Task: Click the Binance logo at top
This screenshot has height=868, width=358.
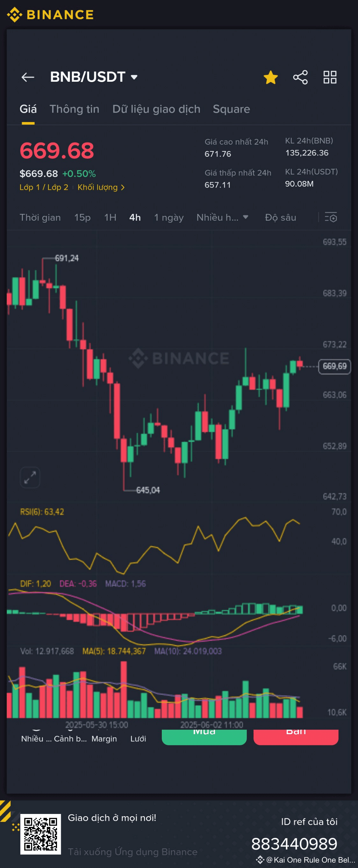Action: (51, 15)
